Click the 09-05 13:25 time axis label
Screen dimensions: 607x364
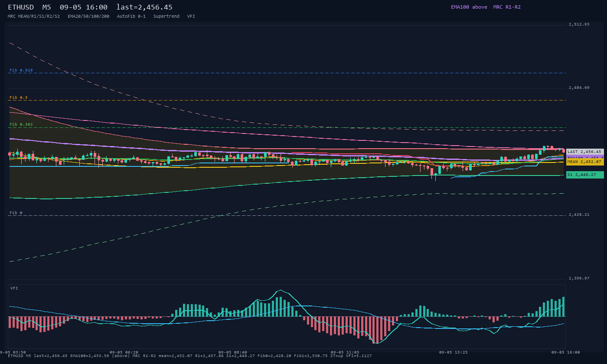[454, 352]
